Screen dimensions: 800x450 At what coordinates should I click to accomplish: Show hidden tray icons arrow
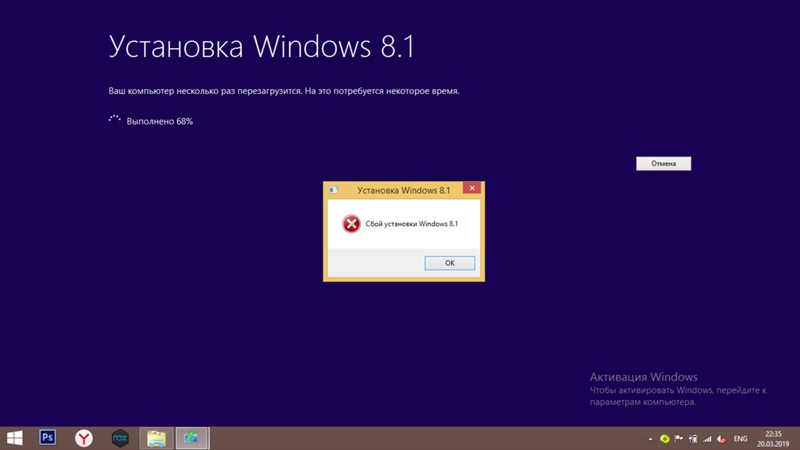(650, 439)
